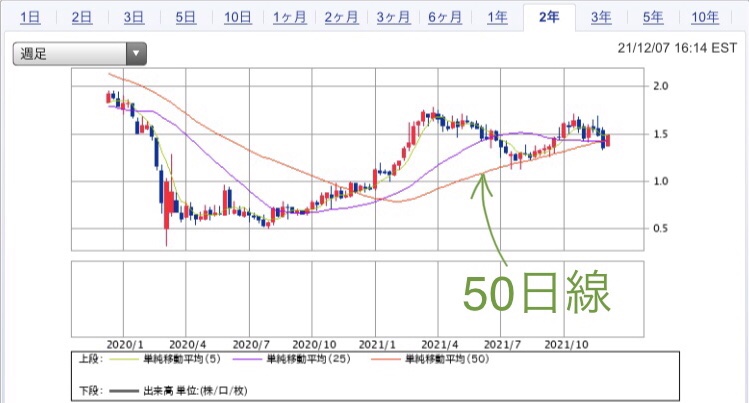Click the active 2年 range tab
Screen dimensions: 749x403
pos(549,18)
